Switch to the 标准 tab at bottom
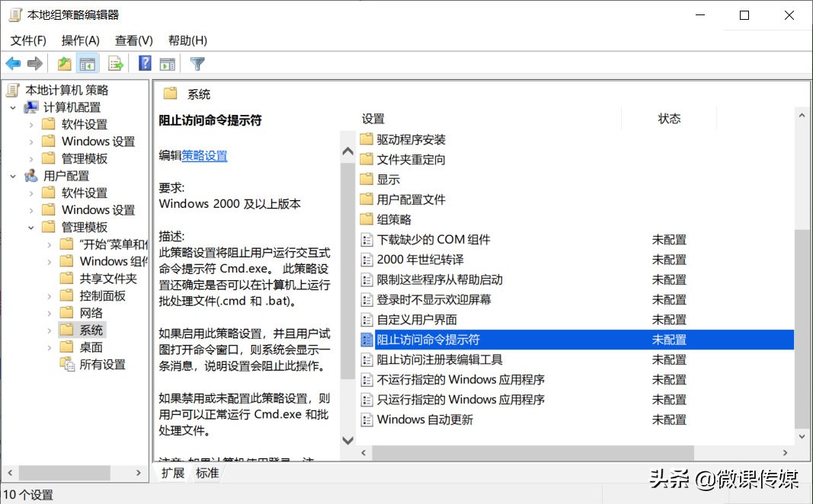 point(206,472)
